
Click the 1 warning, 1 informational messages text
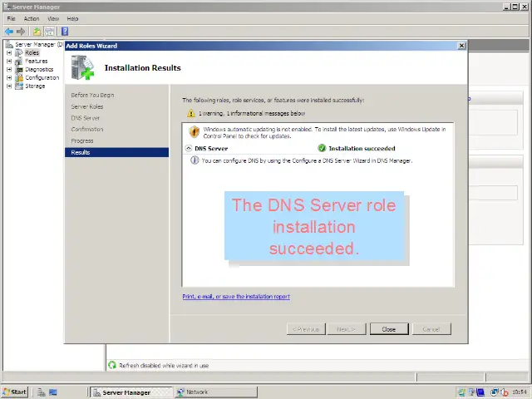tap(252, 113)
